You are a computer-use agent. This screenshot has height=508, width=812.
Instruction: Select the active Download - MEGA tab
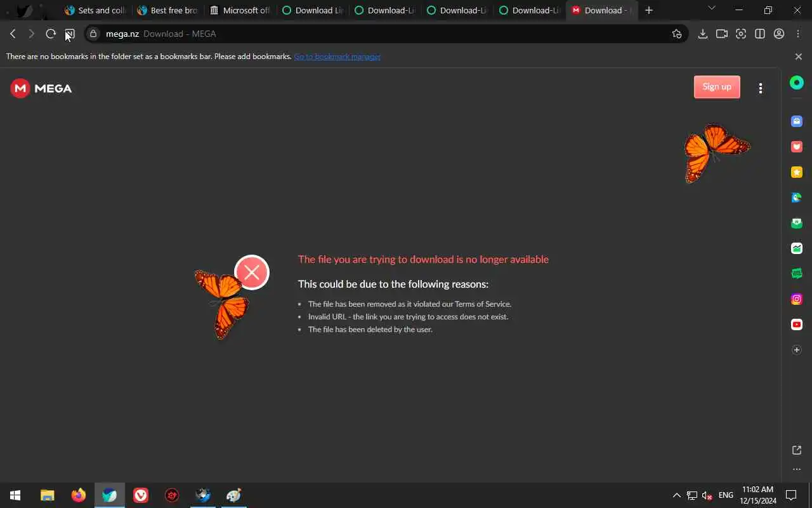click(602, 10)
